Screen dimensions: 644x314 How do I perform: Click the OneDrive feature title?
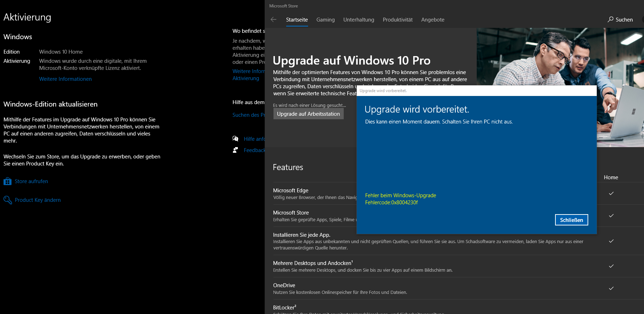click(x=284, y=285)
